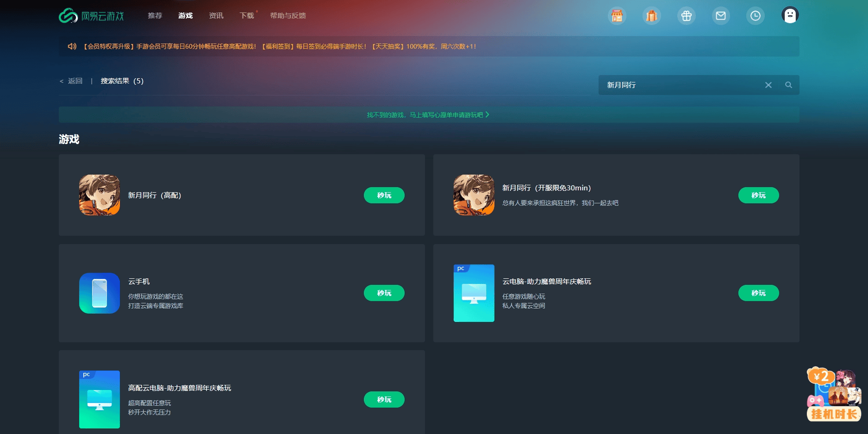
Task: Click the 高配云电脑-助力魔兽周年庆畅玩 title text
Action: (x=180, y=388)
